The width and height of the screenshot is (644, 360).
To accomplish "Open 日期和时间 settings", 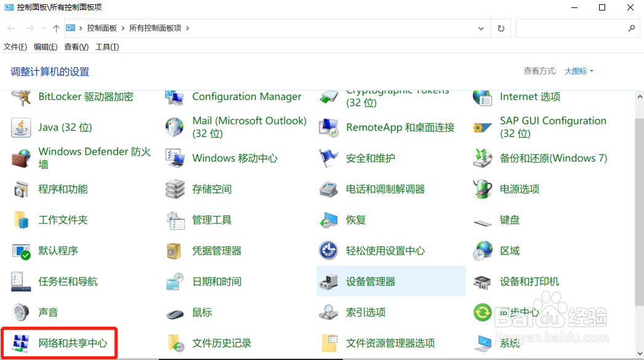I will click(216, 281).
